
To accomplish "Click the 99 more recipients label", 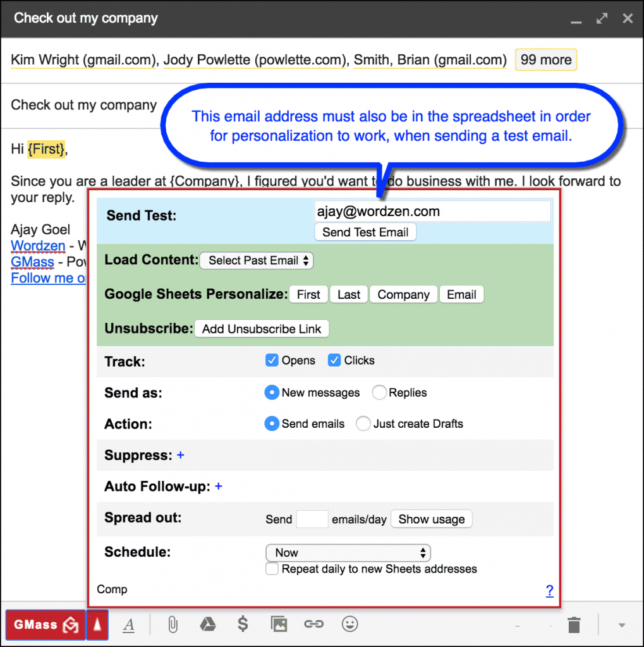I will (x=545, y=59).
